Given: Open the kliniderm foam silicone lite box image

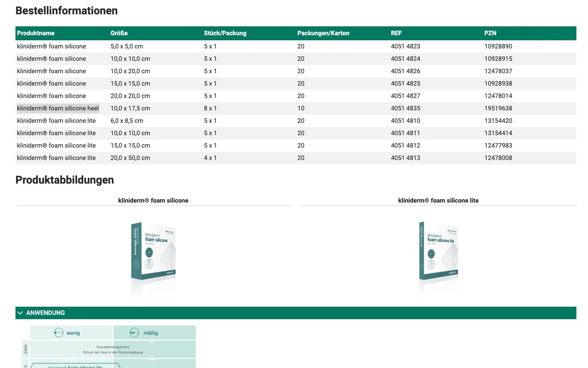Looking at the screenshot, I should 439,251.
